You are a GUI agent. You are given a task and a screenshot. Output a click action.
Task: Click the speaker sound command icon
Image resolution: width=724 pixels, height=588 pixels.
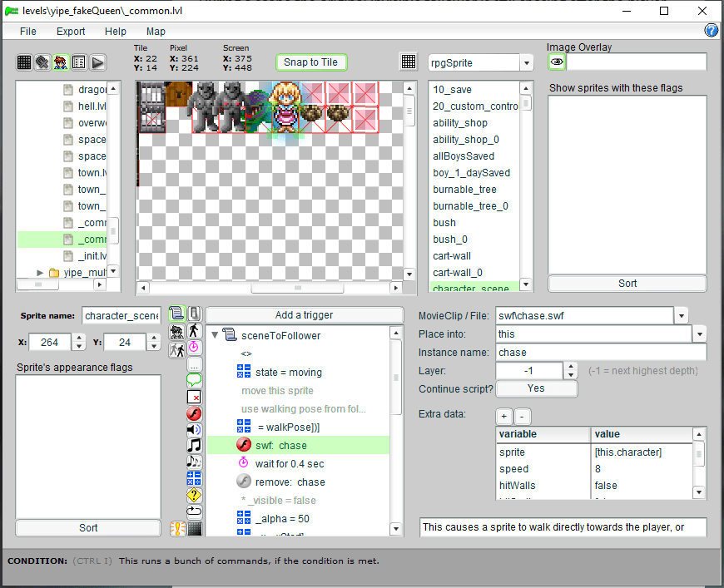click(194, 429)
